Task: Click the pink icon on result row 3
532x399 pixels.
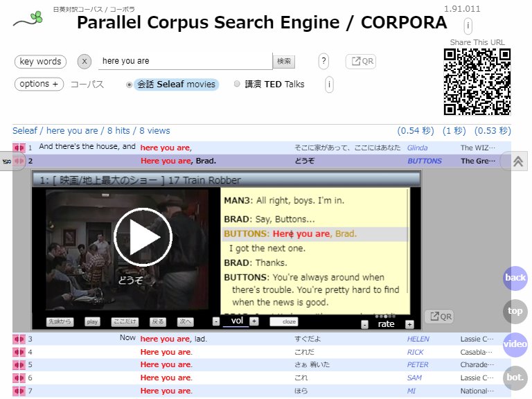Action: coord(19,339)
